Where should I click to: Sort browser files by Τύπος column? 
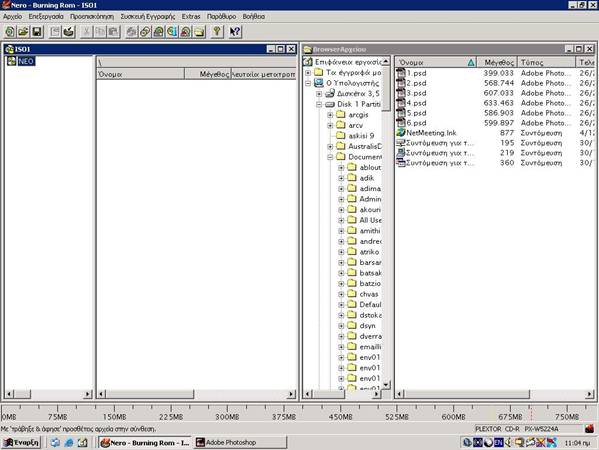point(546,62)
